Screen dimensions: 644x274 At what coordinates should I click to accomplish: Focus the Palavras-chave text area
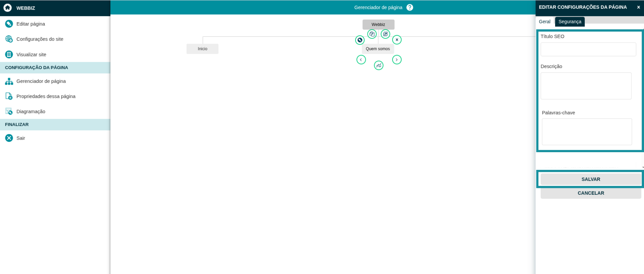(x=587, y=132)
